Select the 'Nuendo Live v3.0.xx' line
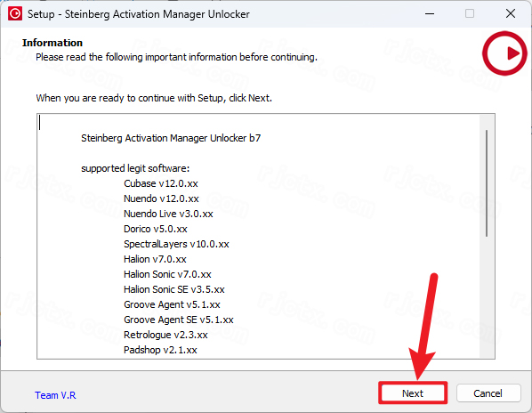The image size is (532, 413). 168,214
